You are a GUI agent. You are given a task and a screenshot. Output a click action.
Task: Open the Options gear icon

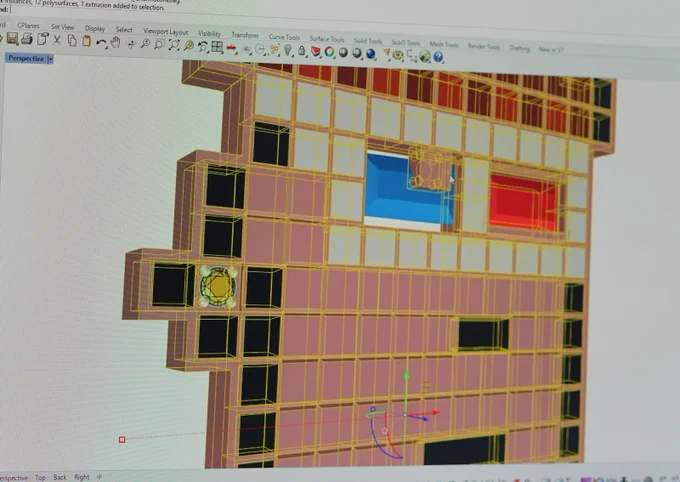point(398,55)
